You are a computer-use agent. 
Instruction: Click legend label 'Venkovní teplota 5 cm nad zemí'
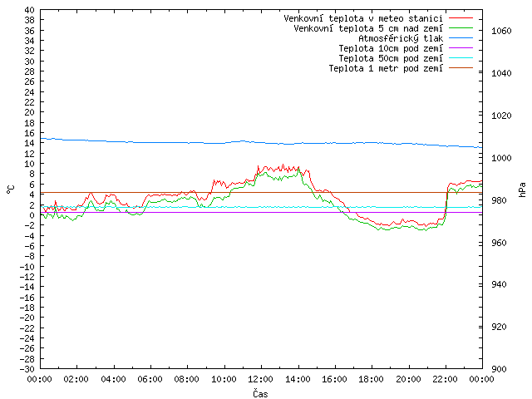tap(368, 28)
